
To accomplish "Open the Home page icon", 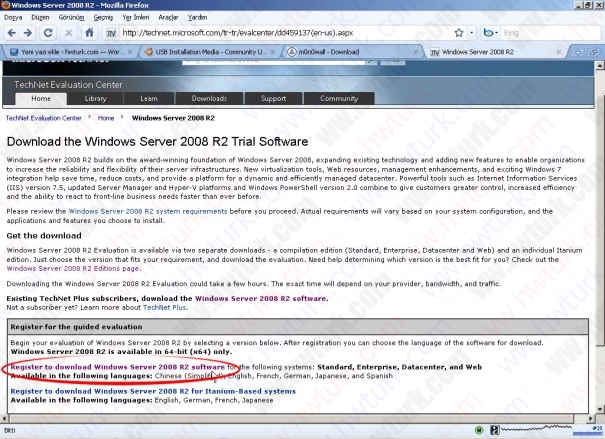I will [89, 33].
